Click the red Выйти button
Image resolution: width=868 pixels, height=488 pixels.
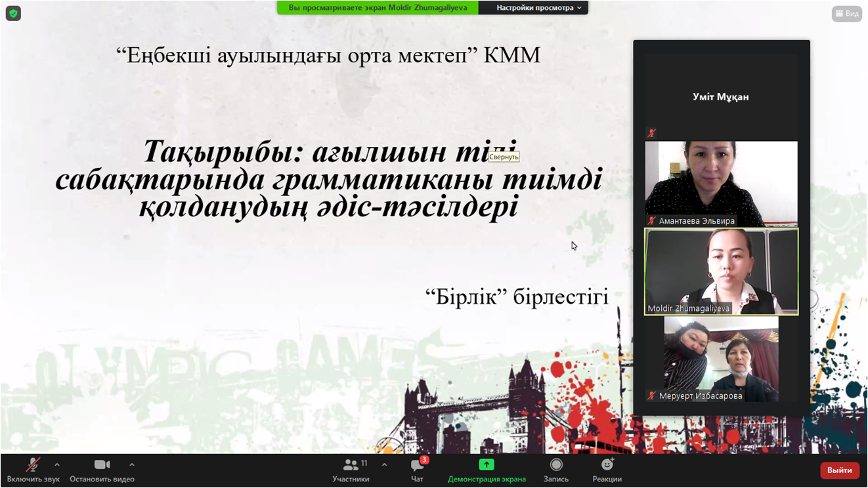click(x=839, y=470)
